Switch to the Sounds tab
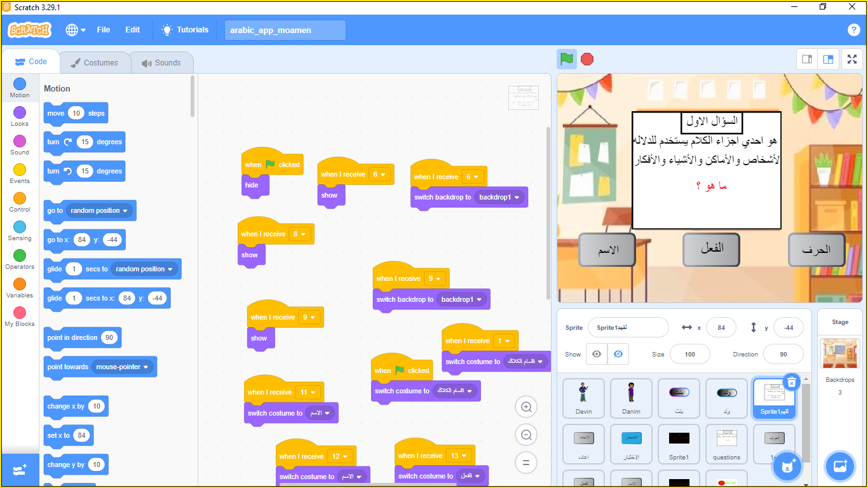This screenshot has width=868, height=488. pos(161,63)
